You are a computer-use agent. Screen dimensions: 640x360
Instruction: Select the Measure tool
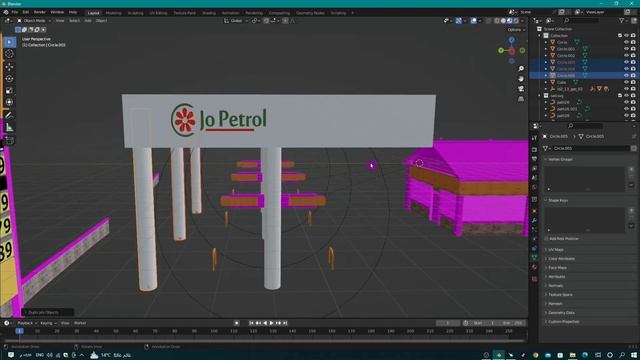(9, 128)
